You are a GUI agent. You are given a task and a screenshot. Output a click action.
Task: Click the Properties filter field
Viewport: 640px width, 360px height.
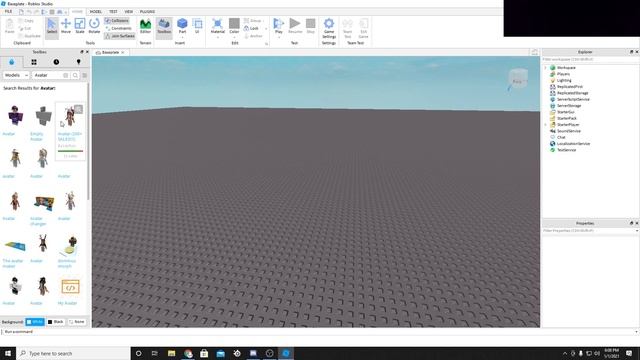pyautogui.click(x=590, y=231)
